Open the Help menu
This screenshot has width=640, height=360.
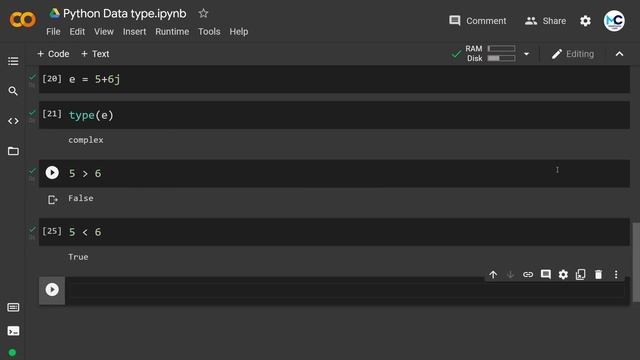238,31
